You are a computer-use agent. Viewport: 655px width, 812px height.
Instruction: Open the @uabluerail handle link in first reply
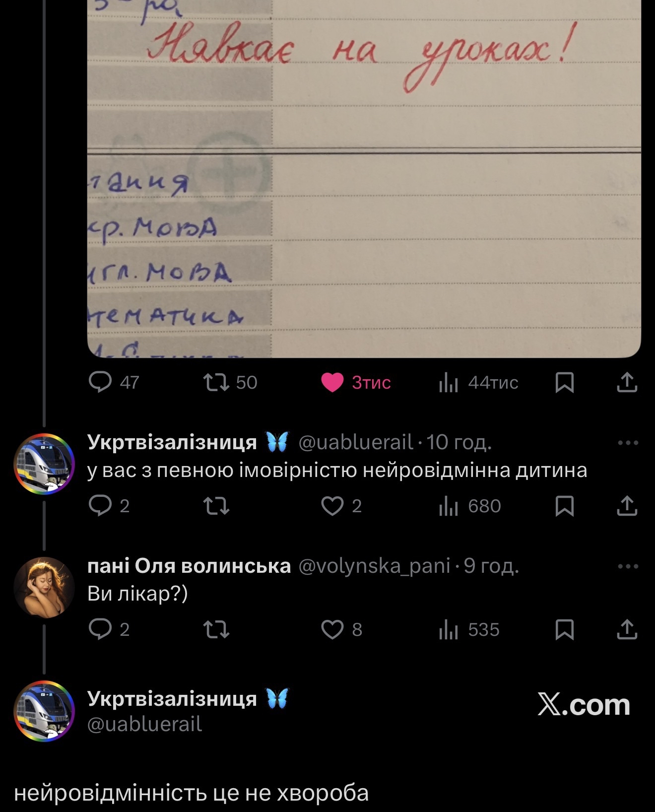click(355, 442)
